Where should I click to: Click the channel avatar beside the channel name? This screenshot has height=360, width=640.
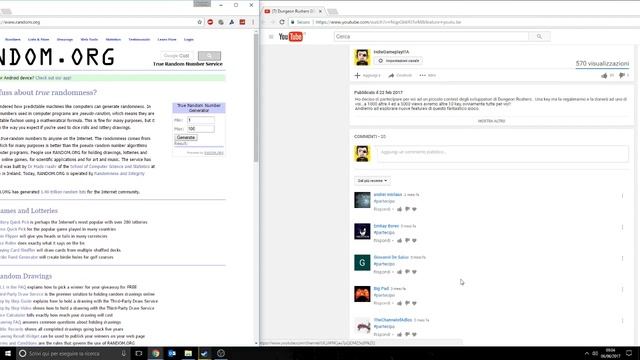click(362, 57)
